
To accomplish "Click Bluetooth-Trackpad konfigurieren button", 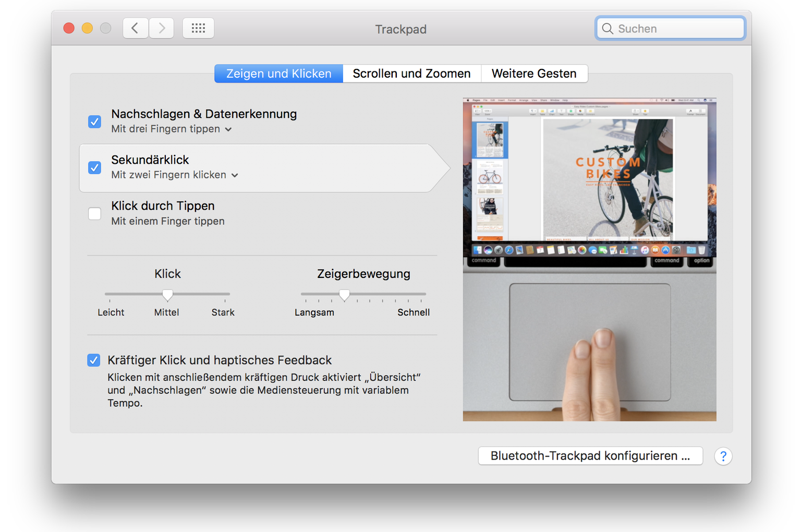I will point(590,456).
